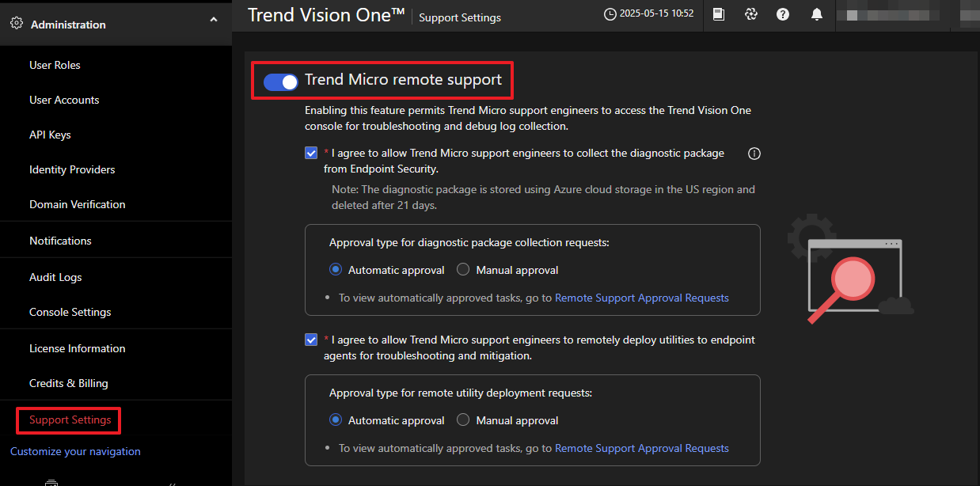The width and height of the screenshot is (980, 486).
Task: Open the notifications bell icon
Action: [x=817, y=14]
